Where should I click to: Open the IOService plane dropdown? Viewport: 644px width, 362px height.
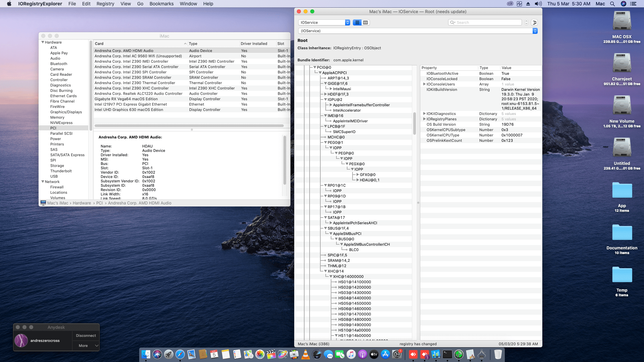[x=324, y=22]
